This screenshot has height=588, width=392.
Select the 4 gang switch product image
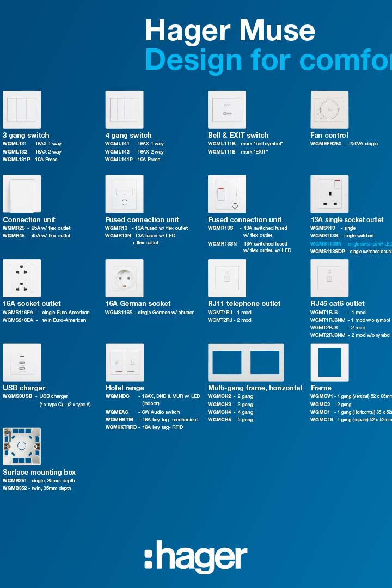pos(124,109)
